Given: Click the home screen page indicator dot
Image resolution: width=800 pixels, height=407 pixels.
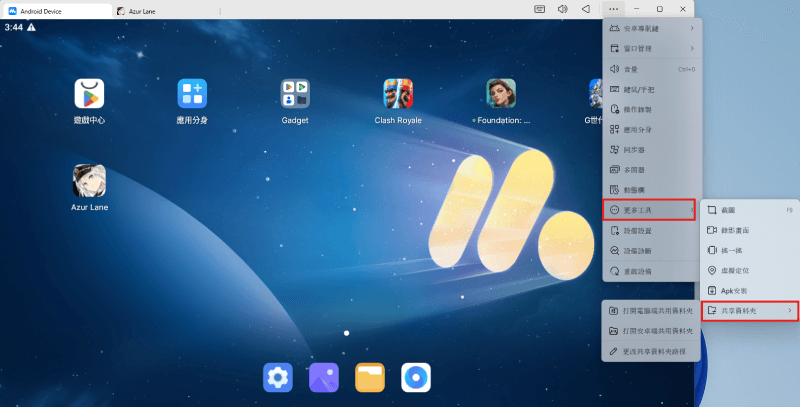Looking at the screenshot, I should [x=346, y=333].
